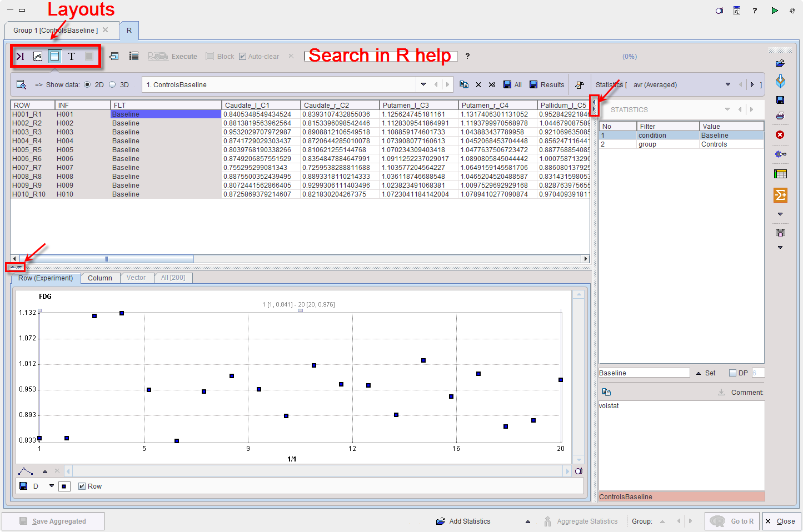Select the 2D radio button
803x532 pixels.
(x=87, y=84)
